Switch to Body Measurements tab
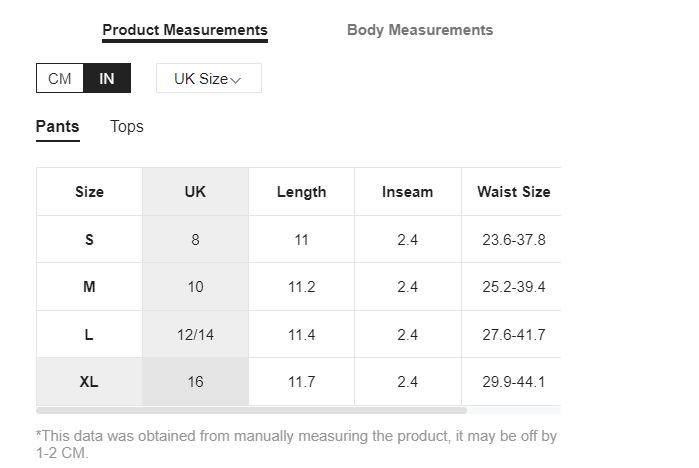699x468 pixels. (420, 30)
